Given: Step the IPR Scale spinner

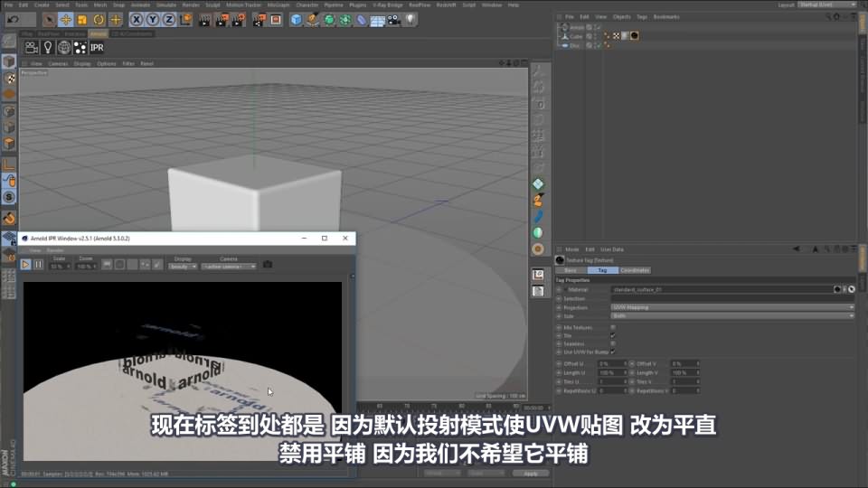Looking at the screenshot, I should (68, 267).
